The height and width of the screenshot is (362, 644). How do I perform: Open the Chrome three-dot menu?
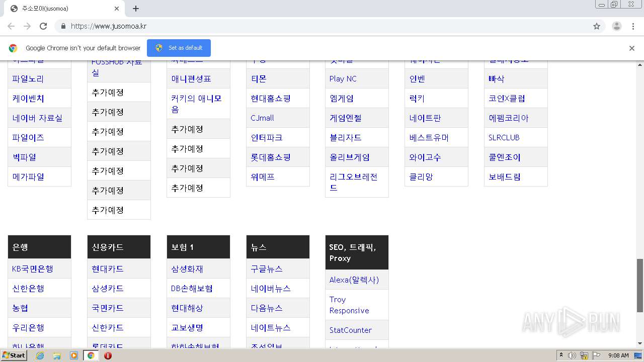[x=633, y=26]
